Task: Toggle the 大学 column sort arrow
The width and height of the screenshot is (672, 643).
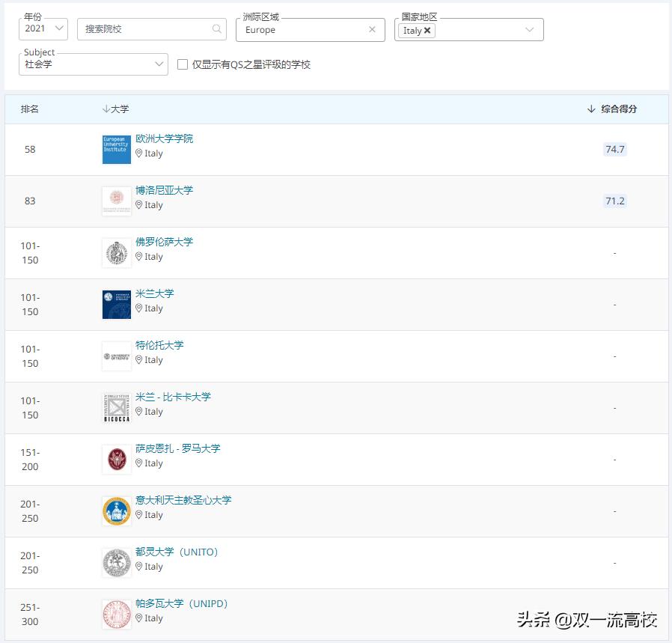Action: pos(106,109)
